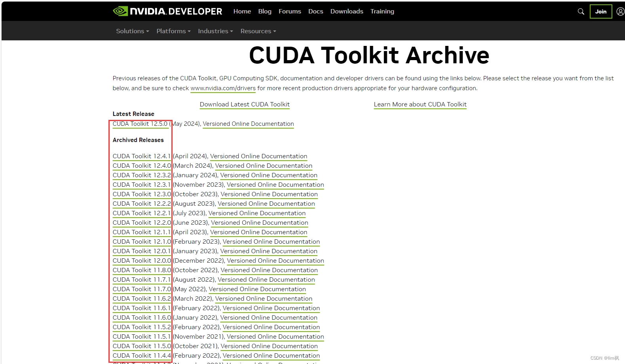Open documentation link for January 2023 release
The height and width of the screenshot is (364, 625).
[269, 251]
